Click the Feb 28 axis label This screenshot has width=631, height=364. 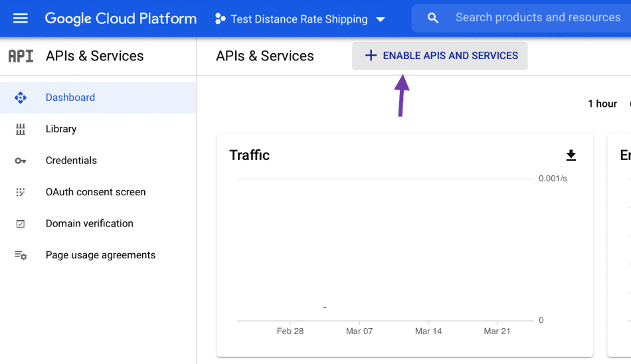coord(290,331)
